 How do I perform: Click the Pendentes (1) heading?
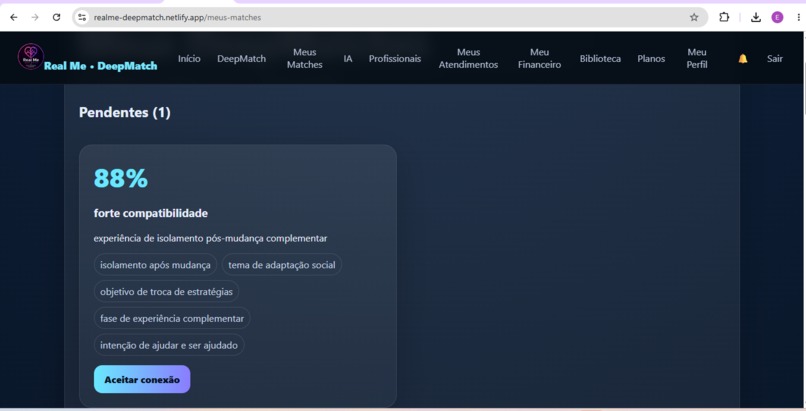click(x=125, y=113)
